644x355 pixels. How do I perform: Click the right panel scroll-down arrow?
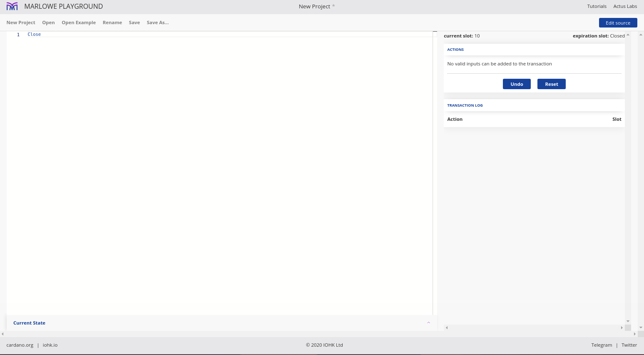pos(628,321)
